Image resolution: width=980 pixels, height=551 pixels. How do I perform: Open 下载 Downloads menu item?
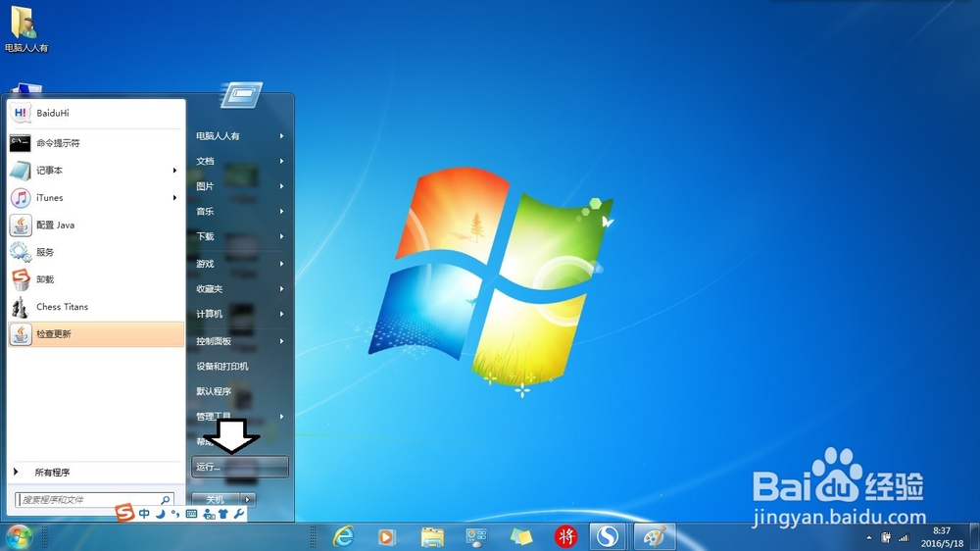240,236
